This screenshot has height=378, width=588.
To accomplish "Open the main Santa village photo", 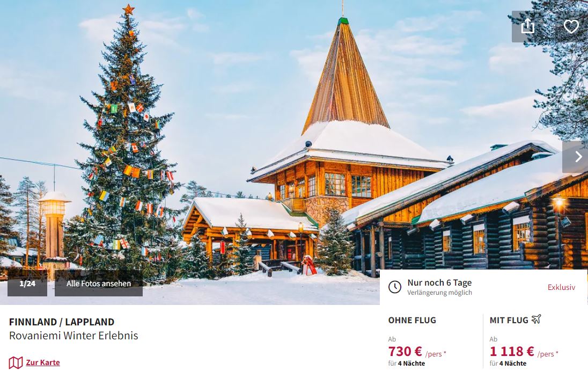I will click(262, 143).
